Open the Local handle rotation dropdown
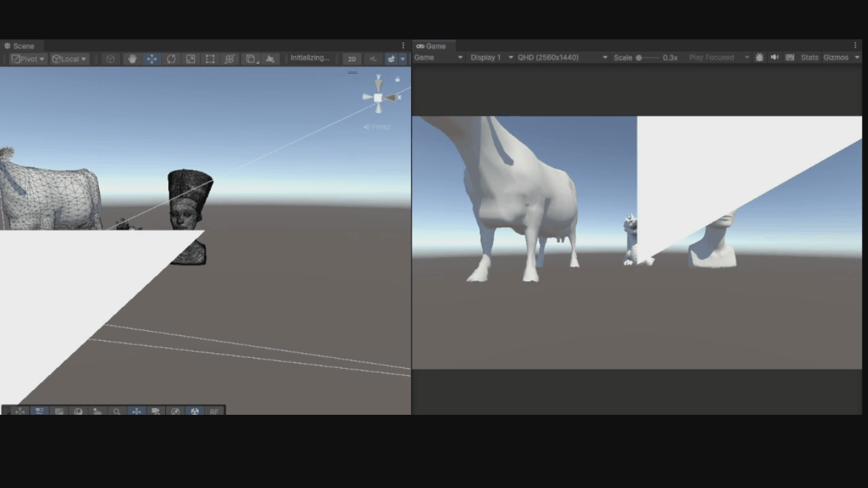 (70, 59)
